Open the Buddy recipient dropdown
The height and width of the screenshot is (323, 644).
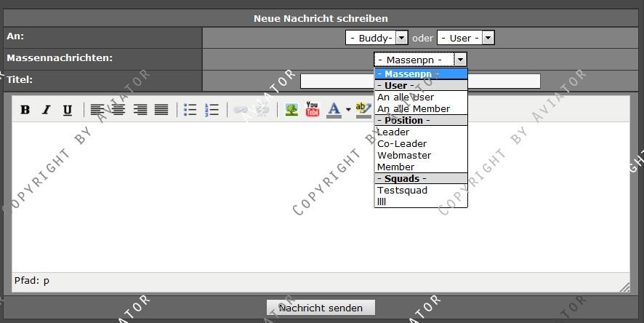click(377, 37)
